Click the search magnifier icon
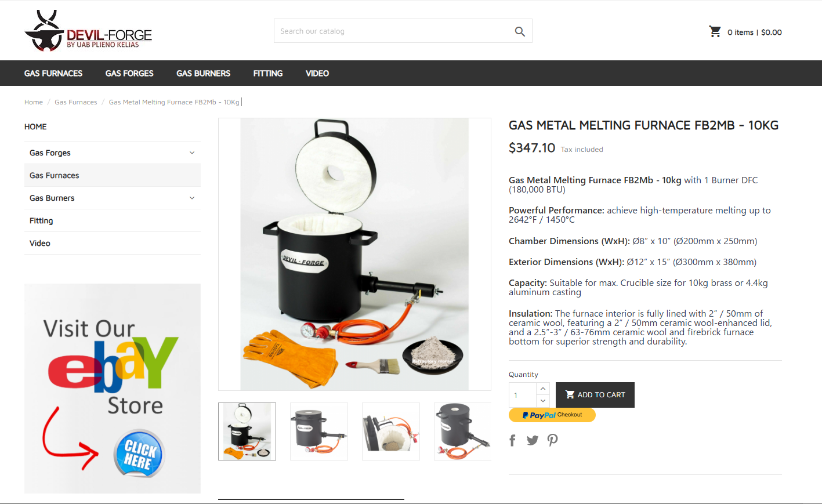Screen dimensions: 822x504 click(x=520, y=31)
